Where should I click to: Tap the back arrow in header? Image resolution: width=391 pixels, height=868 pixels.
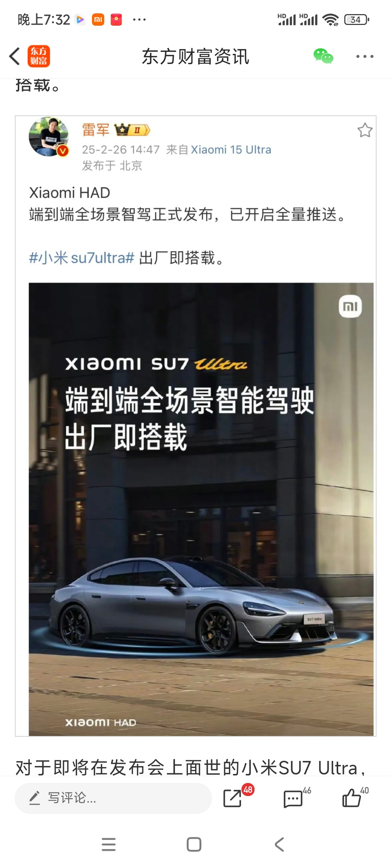14,56
